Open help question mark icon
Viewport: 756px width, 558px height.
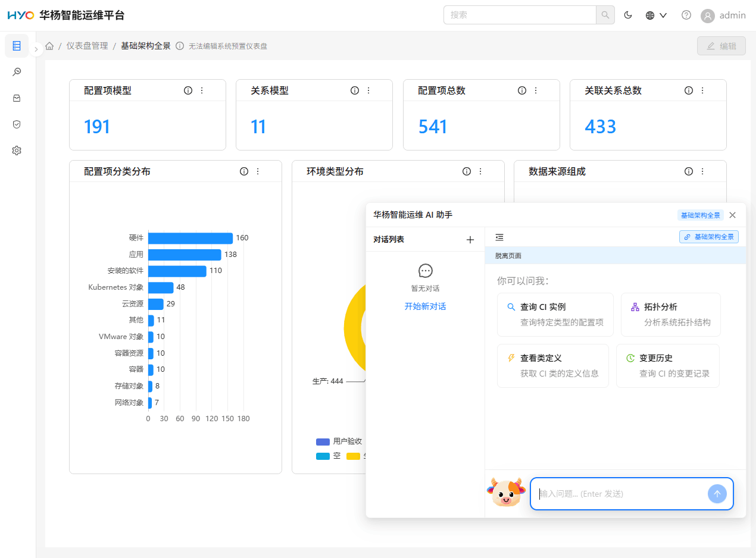686,15
